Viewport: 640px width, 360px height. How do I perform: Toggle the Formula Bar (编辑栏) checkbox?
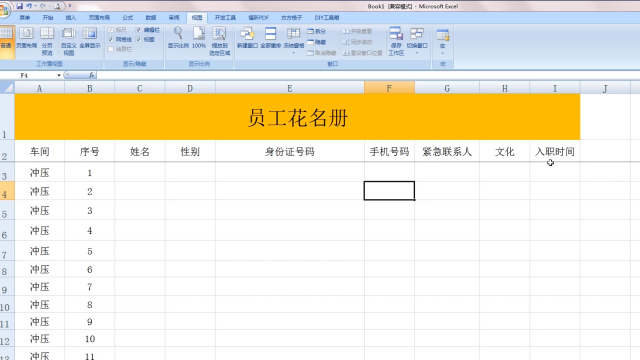click(x=138, y=30)
